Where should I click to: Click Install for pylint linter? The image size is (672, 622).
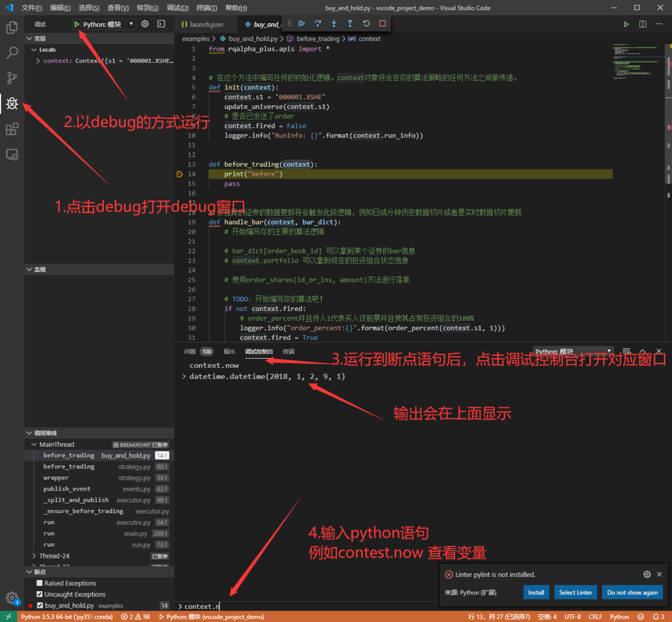[x=536, y=592]
